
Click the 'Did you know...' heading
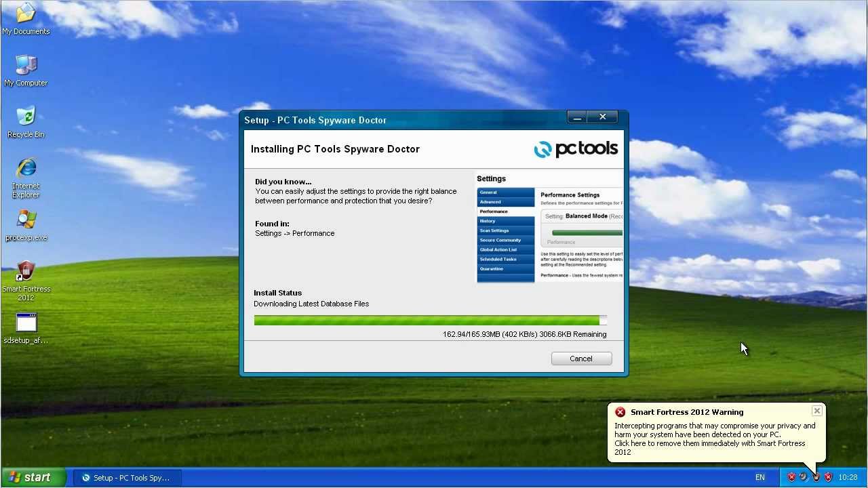(283, 182)
